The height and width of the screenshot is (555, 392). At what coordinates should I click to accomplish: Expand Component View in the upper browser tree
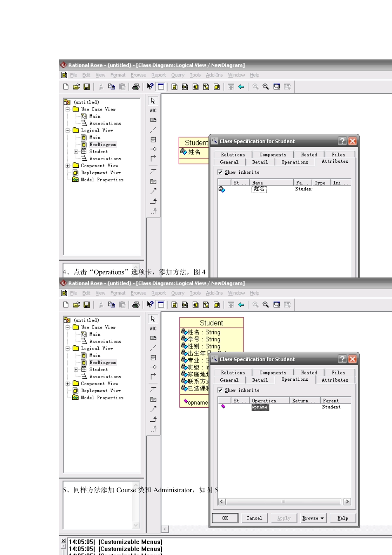(x=68, y=166)
